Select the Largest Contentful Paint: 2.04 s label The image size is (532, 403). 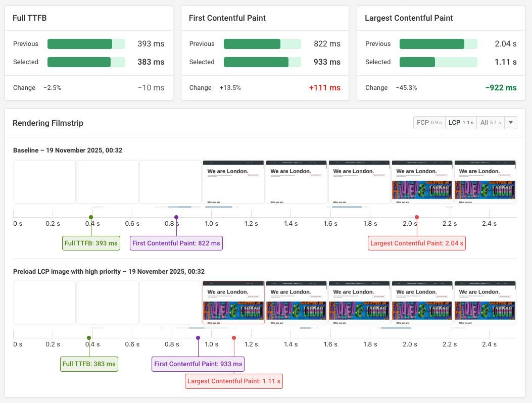tap(417, 243)
